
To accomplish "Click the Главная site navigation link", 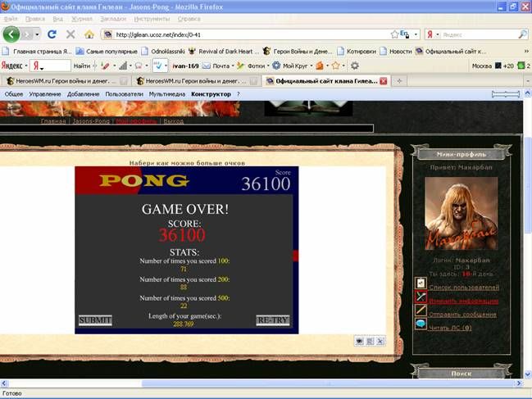I will click(53, 121).
